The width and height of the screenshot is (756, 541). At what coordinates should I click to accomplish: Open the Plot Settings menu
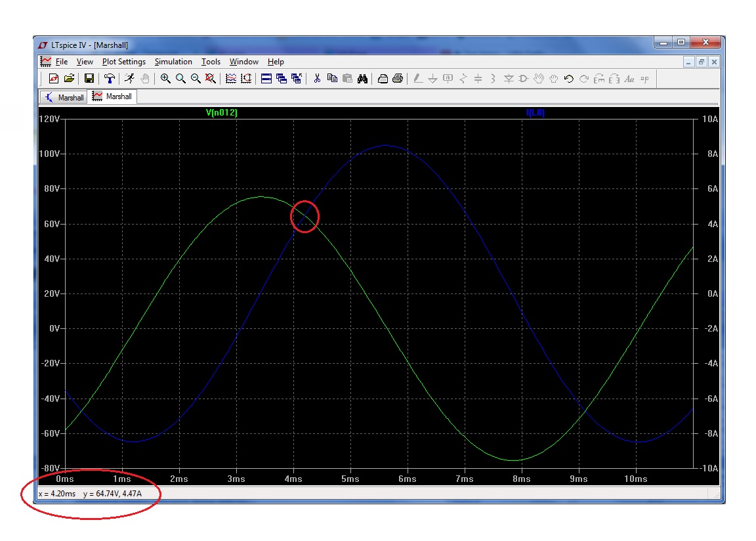[123, 62]
